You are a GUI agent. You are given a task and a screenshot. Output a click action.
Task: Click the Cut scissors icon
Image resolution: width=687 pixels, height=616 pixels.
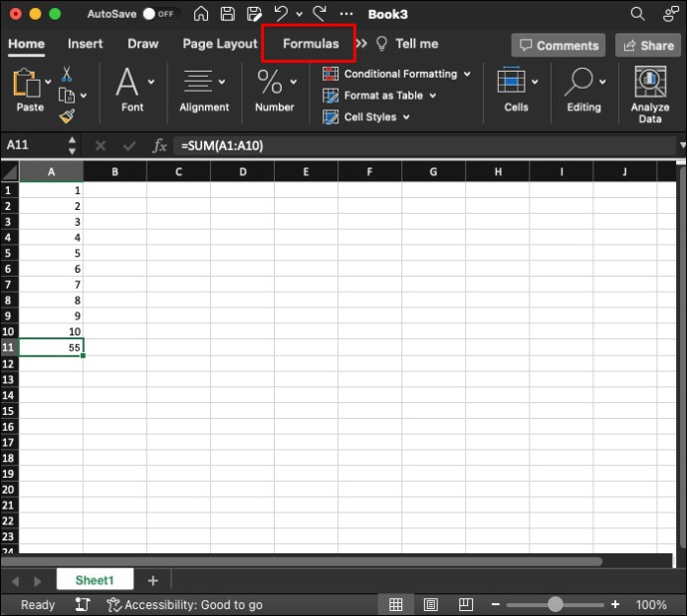pyautogui.click(x=67, y=74)
